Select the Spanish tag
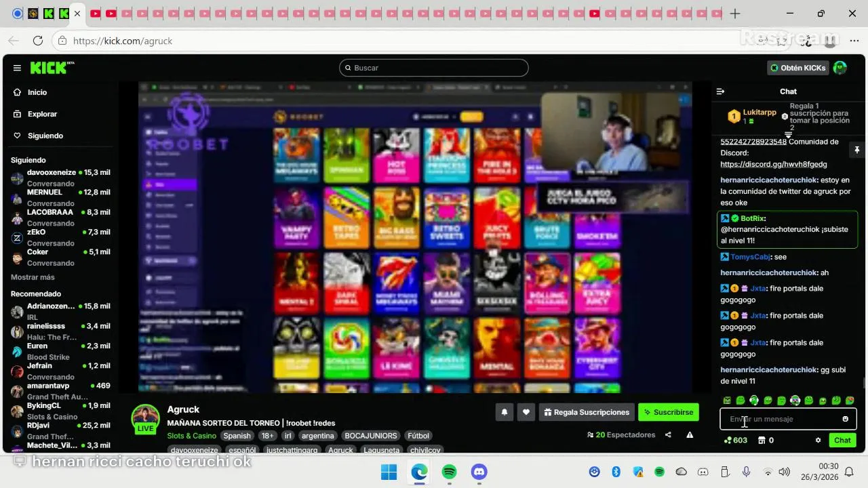This screenshot has height=488, width=868. tap(237, 436)
